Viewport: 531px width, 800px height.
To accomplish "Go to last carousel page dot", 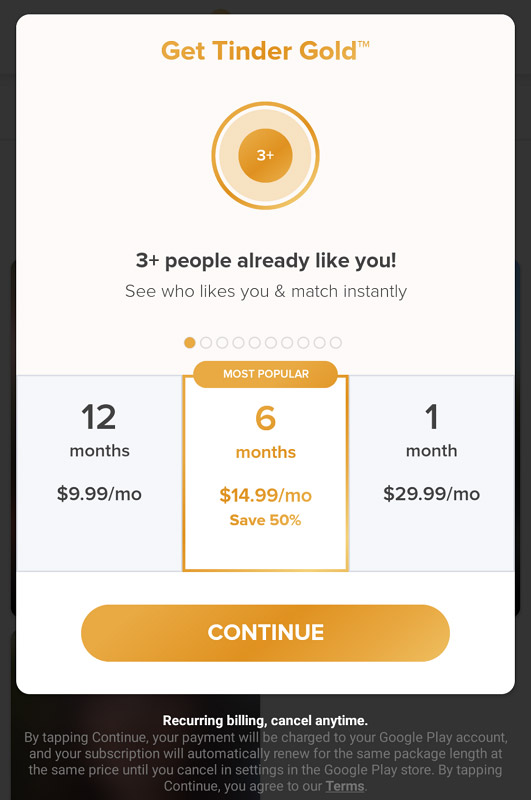I will 336,342.
